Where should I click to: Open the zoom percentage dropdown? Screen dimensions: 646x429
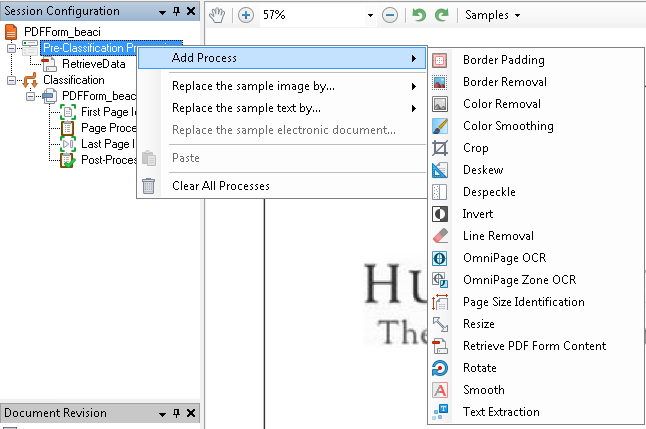[x=370, y=16]
